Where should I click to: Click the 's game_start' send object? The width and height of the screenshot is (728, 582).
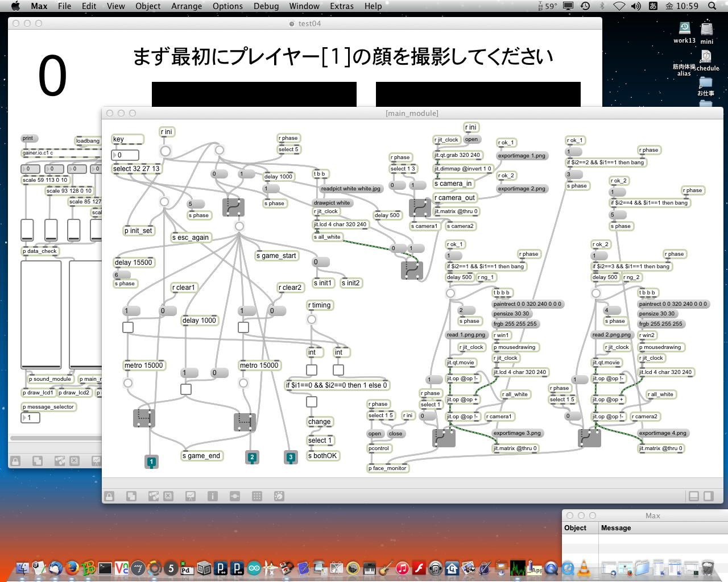pos(276,256)
